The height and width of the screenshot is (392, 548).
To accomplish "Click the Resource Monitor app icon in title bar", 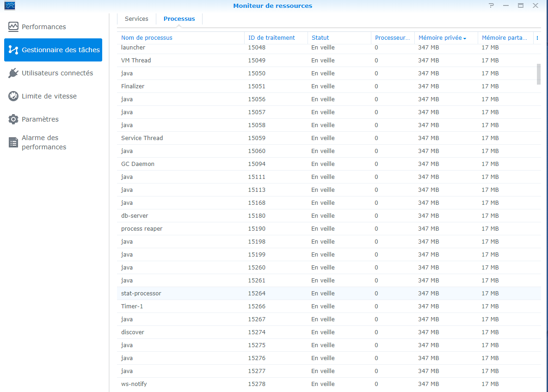I will [9, 6].
